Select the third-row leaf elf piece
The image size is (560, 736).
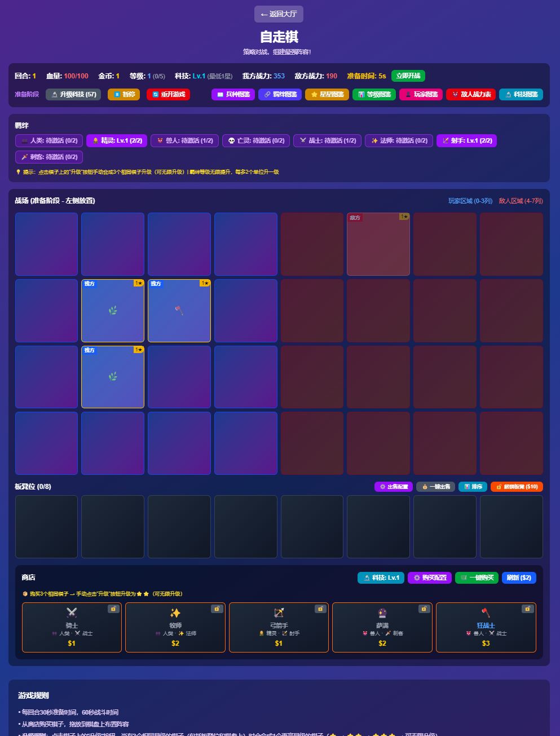point(113,377)
